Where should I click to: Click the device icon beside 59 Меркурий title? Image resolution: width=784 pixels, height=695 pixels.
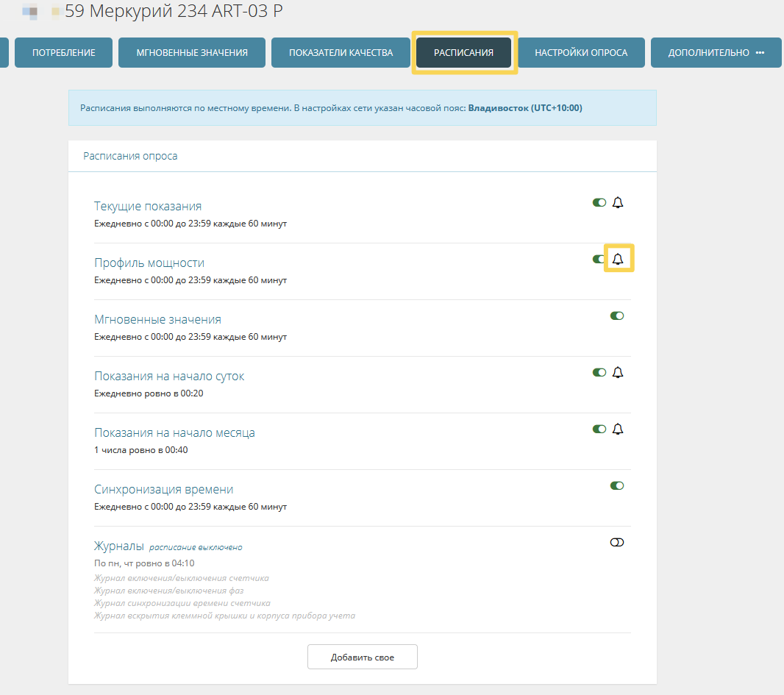30,11
